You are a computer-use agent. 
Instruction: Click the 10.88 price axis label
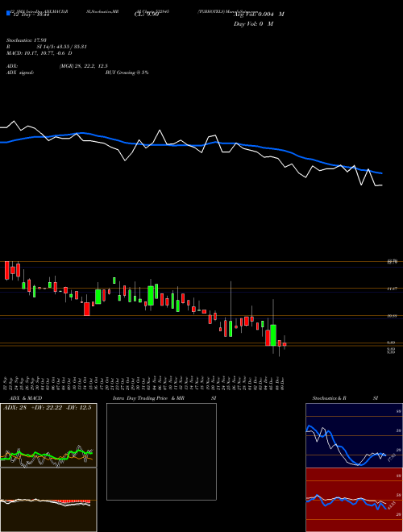click(393, 316)
